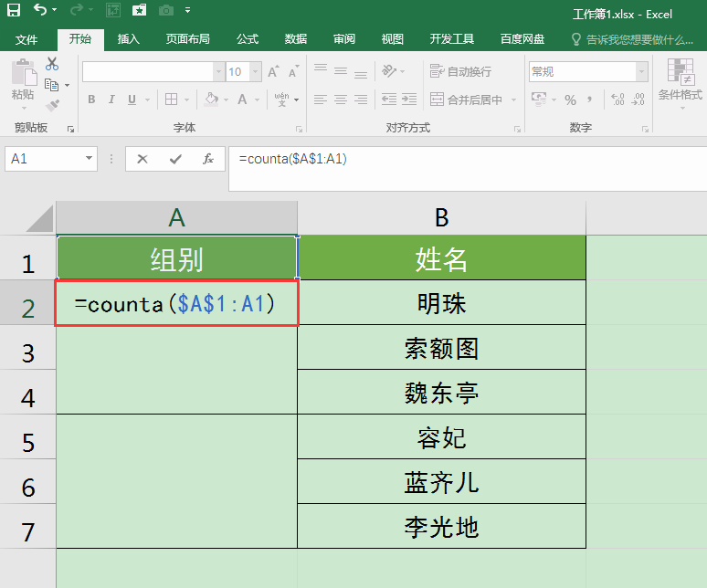The image size is (707, 588).
Task: Click the 告诉我您想要做什么 search box
Action: pyautogui.click(x=633, y=39)
